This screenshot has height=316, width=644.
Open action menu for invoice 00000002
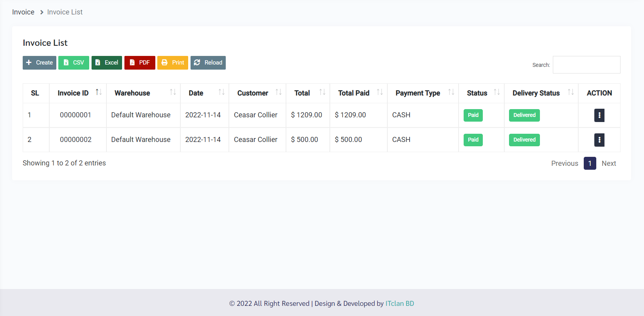[x=599, y=140]
